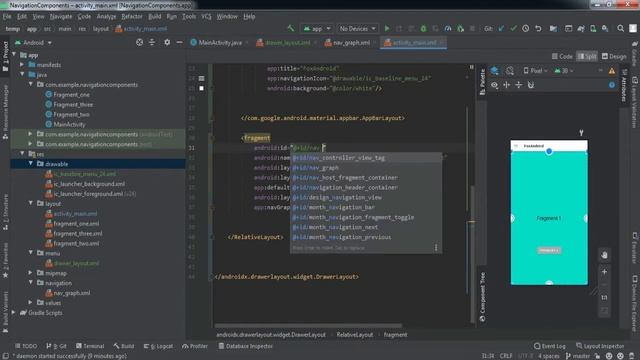
Task: Open the Pixel device preview dropdown
Action: tap(536, 71)
